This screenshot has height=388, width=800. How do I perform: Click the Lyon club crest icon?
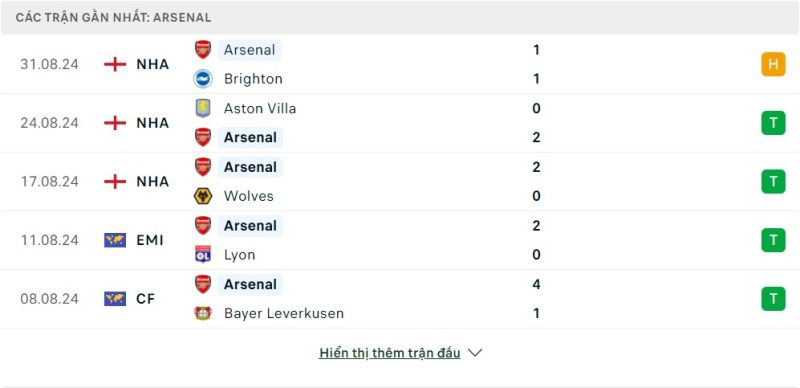(x=203, y=254)
